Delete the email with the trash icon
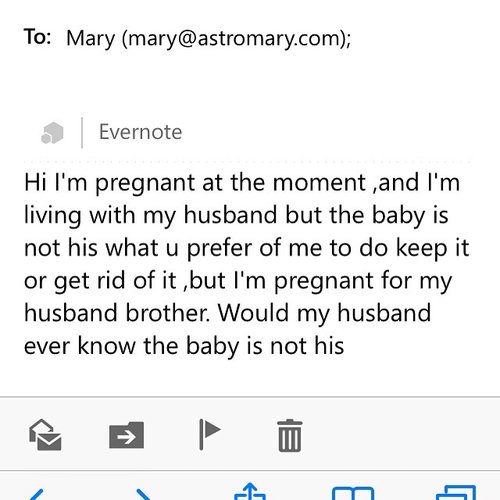Screen dimensions: 500x500 [290, 435]
